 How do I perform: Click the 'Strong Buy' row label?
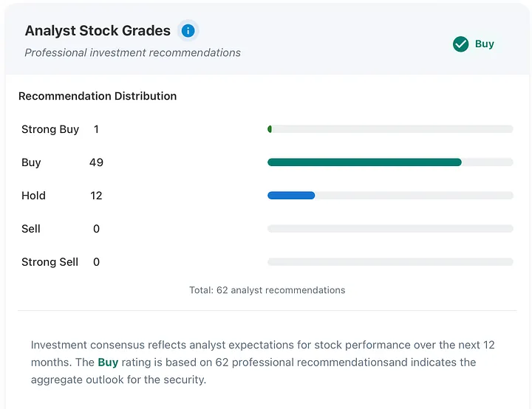tap(50, 129)
